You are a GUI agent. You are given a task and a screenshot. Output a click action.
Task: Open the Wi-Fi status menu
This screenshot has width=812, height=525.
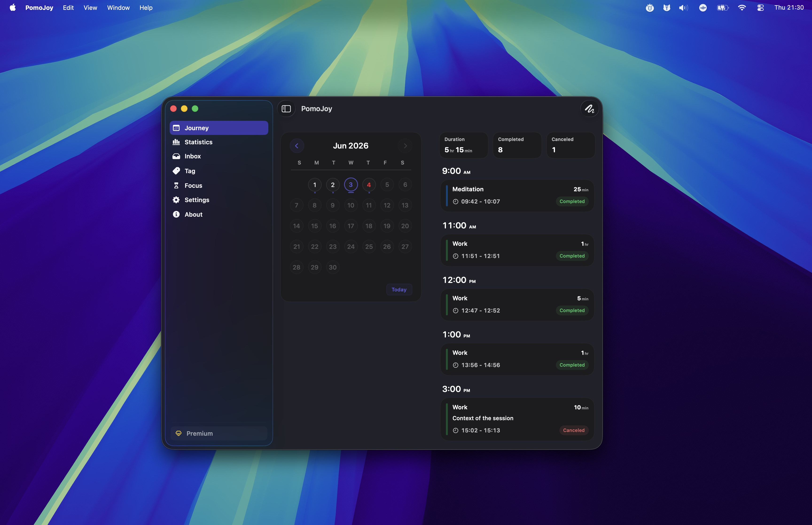point(742,8)
